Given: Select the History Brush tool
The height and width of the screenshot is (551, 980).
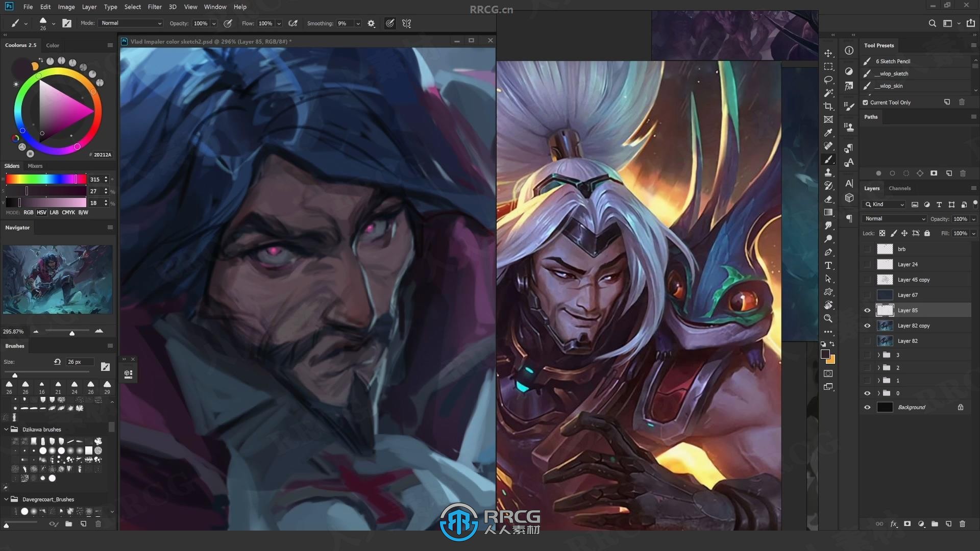Looking at the screenshot, I should pos(828,186).
